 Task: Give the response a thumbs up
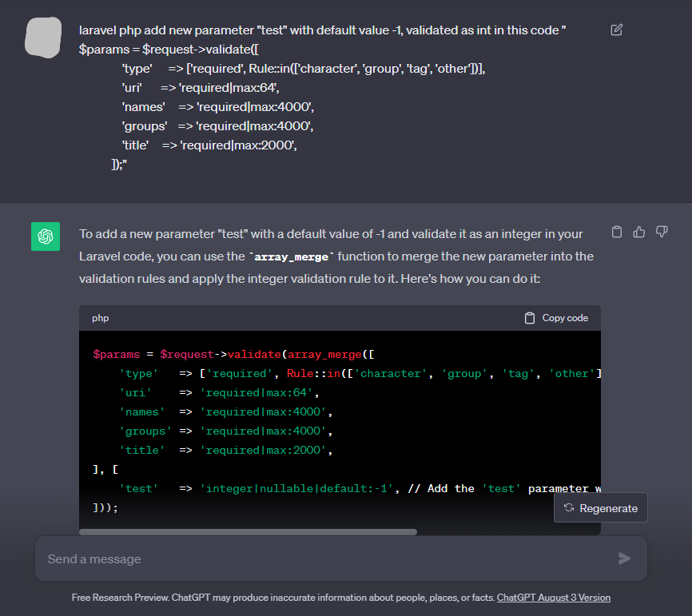pyautogui.click(x=638, y=232)
